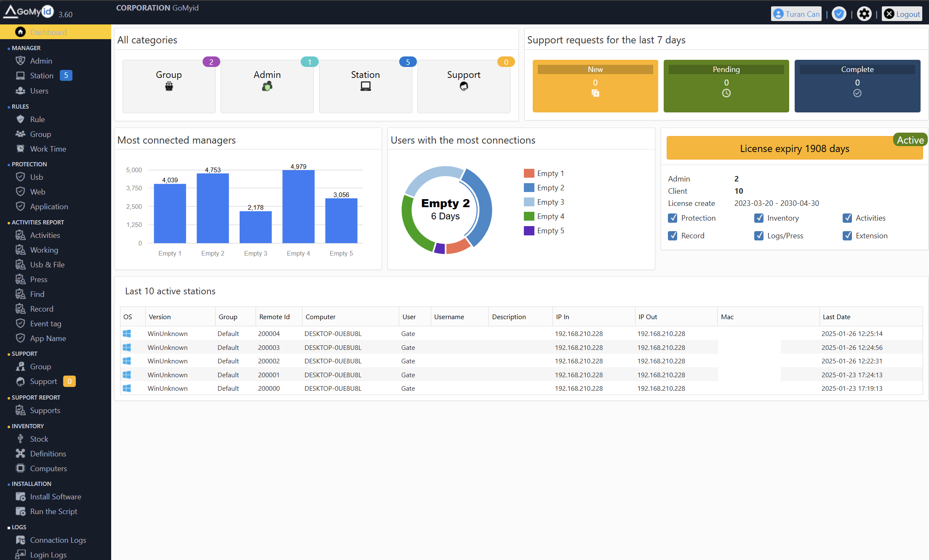This screenshot has height=560, width=929.
Task: Click the settings gear icon in header
Action: coord(864,14)
